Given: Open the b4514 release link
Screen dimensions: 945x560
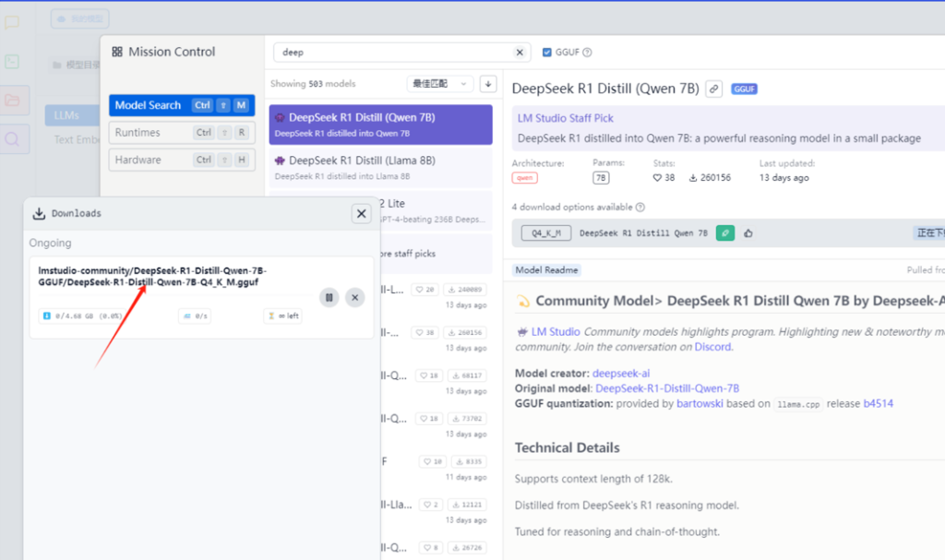Looking at the screenshot, I should pyautogui.click(x=879, y=404).
